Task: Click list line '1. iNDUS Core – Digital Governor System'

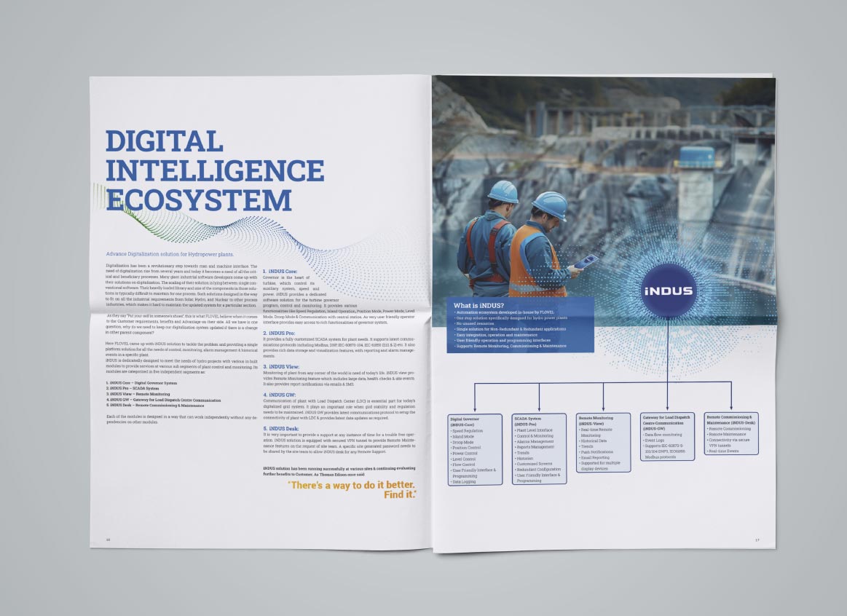Action: tap(141, 383)
